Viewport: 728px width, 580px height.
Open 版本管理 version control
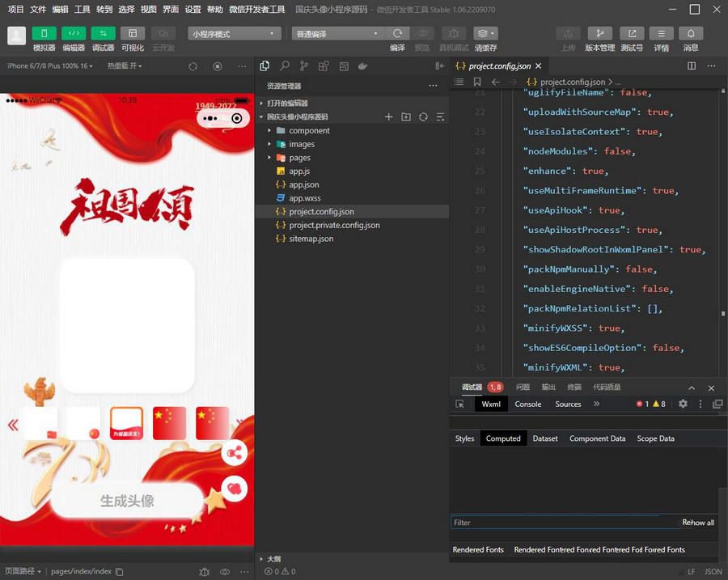[x=599, y=34]
